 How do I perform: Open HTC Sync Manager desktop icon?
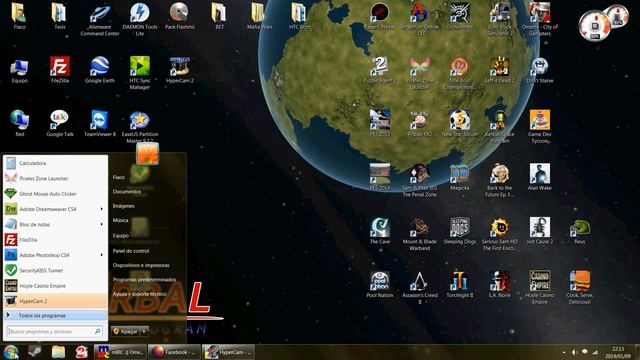click(x=140, y=73)
